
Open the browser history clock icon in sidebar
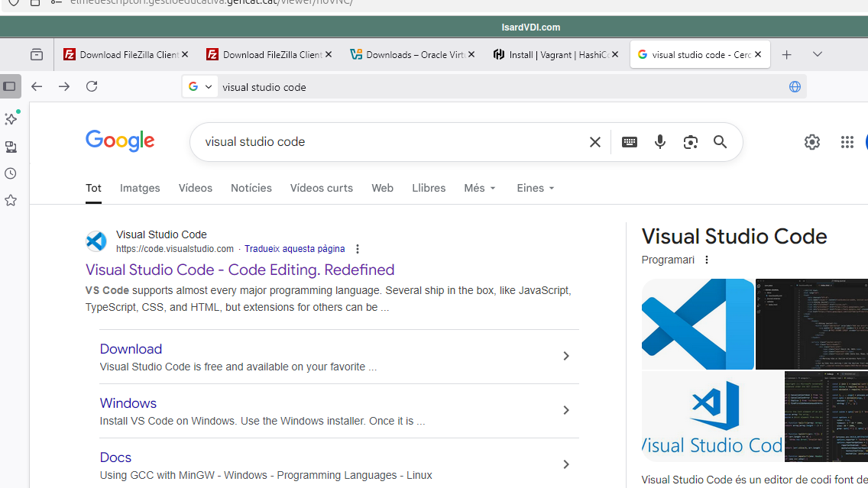[x=11, y=173]
